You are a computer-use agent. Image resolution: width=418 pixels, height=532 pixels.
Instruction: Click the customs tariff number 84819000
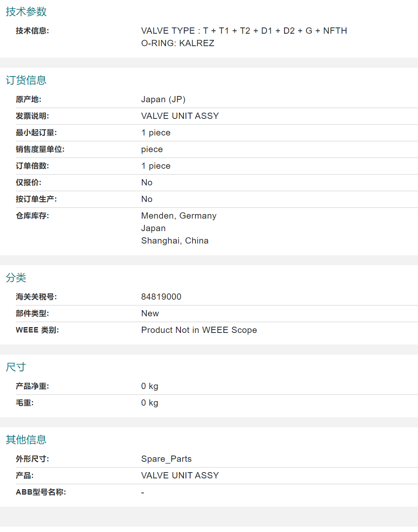pyautogui.click(x=161, y=297)
